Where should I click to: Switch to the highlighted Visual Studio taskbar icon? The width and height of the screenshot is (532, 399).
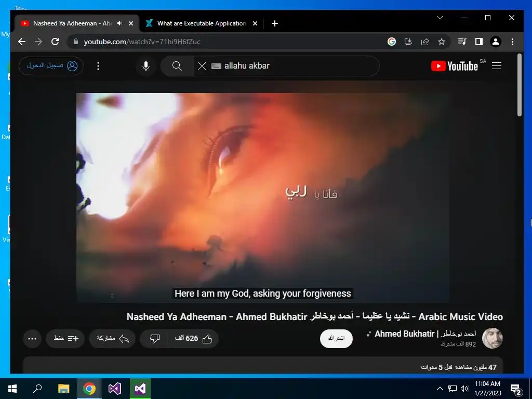pyautogui.click(x=140, y=388)
